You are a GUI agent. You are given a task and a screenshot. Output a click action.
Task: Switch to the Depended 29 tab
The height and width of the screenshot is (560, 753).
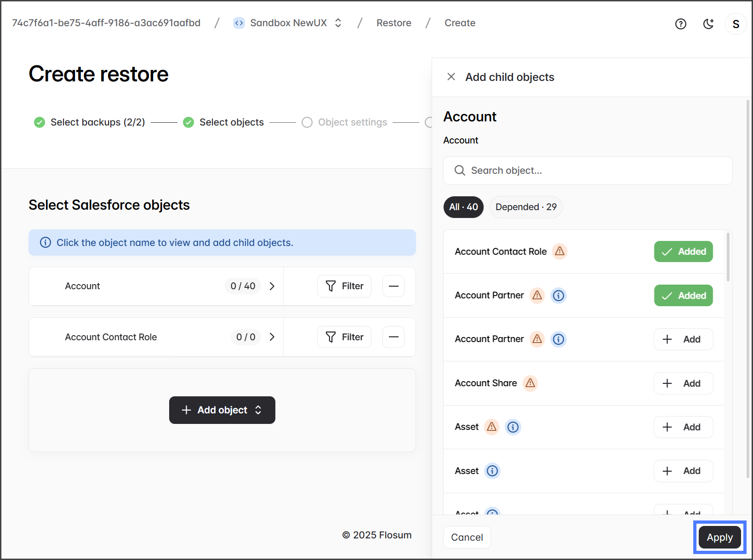coord(525,207)
